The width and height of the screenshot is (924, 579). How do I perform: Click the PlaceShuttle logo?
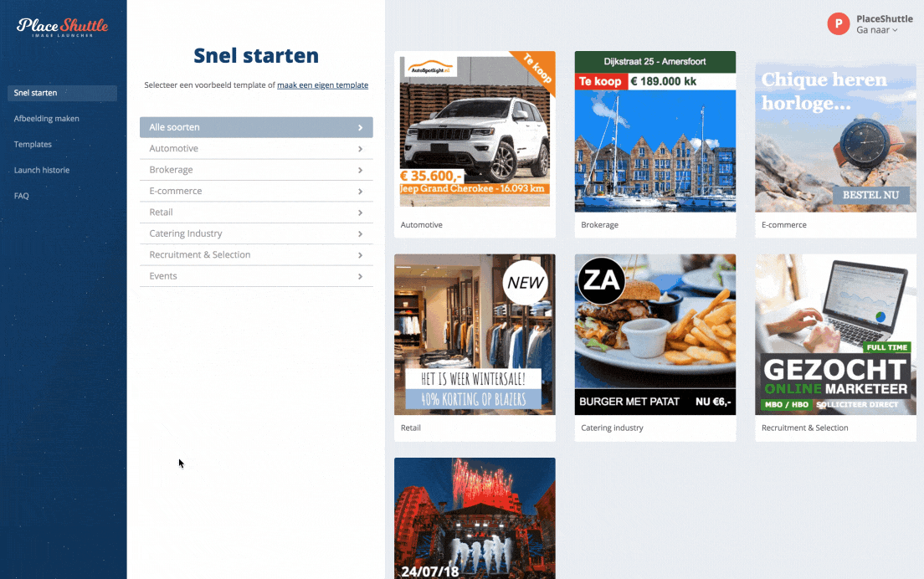(x=63, y=27)
